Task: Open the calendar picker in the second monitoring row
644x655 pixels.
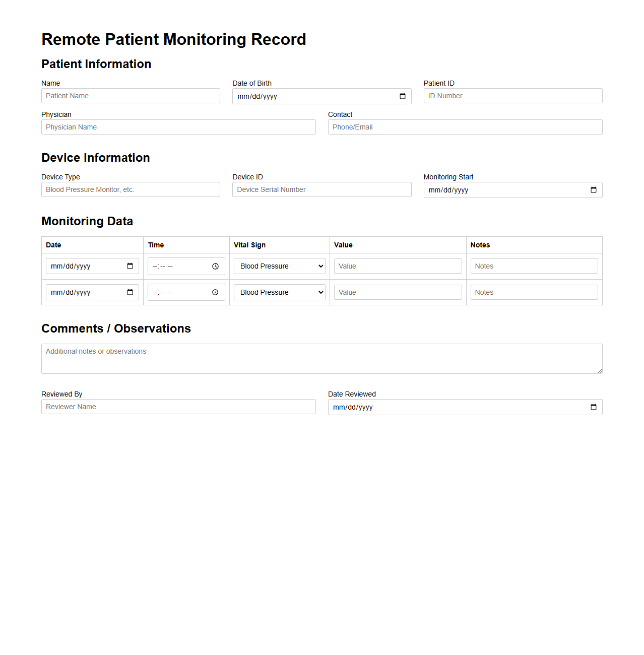Action: click(131, 292)
